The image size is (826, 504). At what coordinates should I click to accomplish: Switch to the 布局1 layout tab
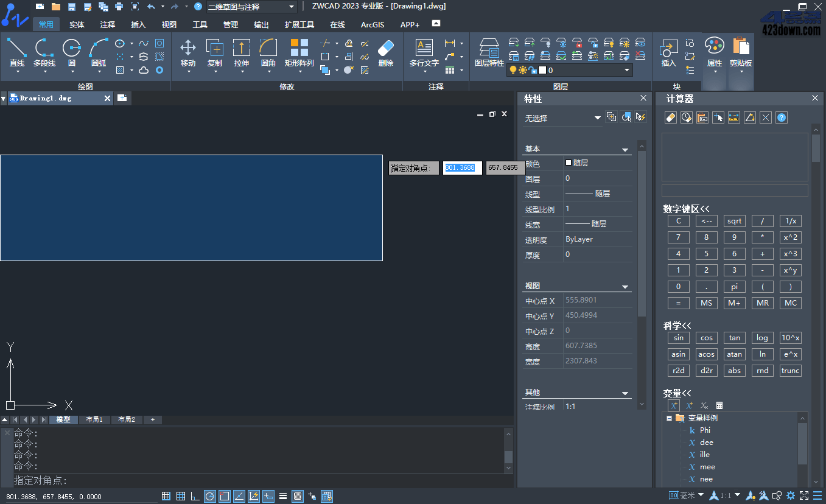[94, 420]
